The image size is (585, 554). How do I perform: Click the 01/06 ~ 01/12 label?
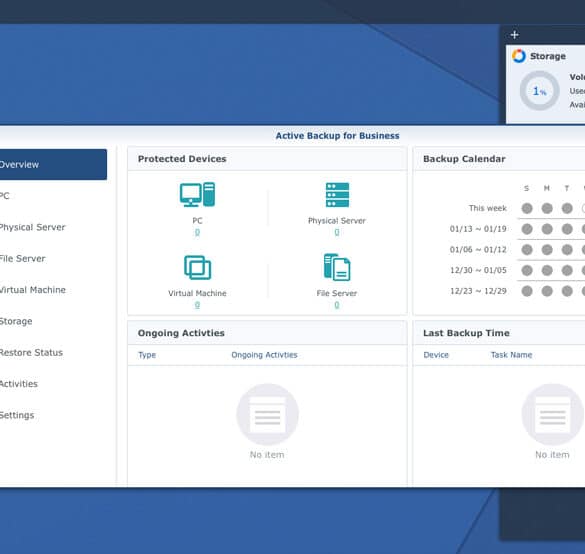click(478, 250)
